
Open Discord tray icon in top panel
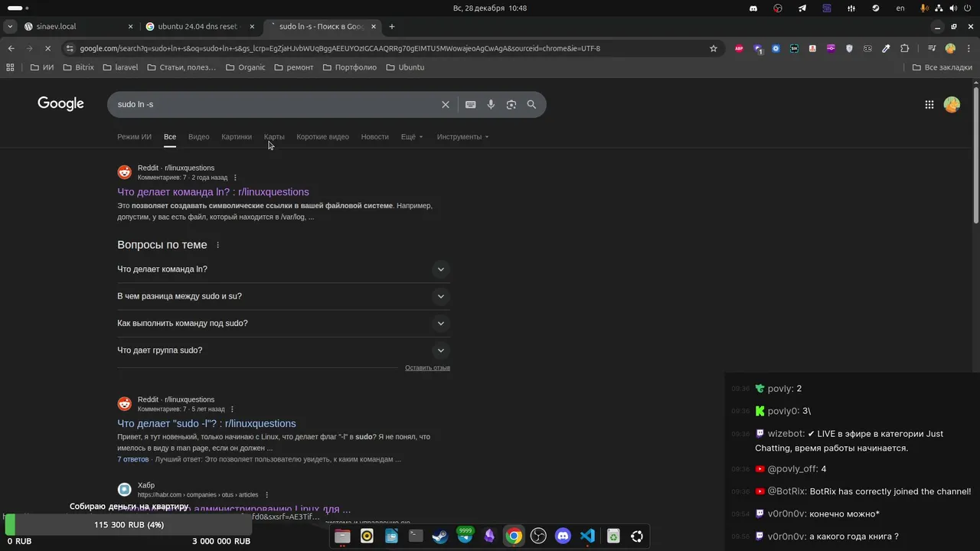point(753,8)
